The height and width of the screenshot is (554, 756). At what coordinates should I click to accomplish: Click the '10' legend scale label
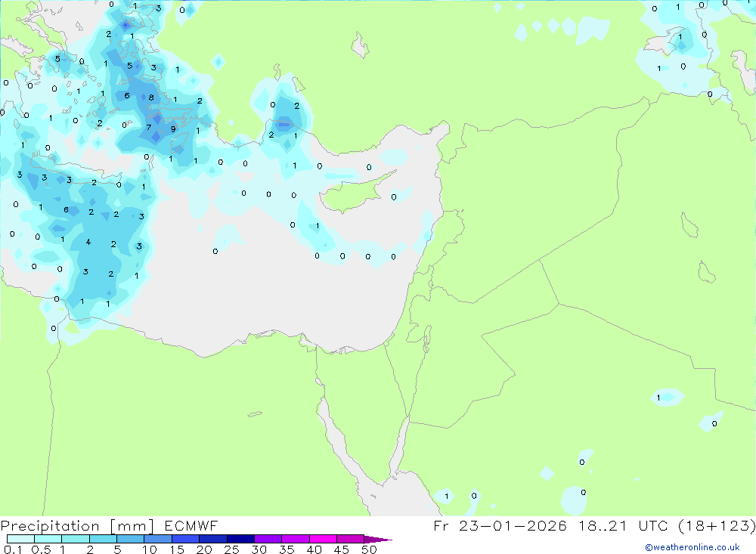pos(150,549)
